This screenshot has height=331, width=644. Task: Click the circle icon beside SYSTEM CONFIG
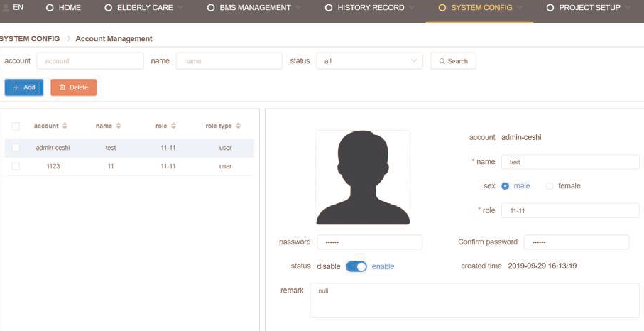click(x=442, y=8)
